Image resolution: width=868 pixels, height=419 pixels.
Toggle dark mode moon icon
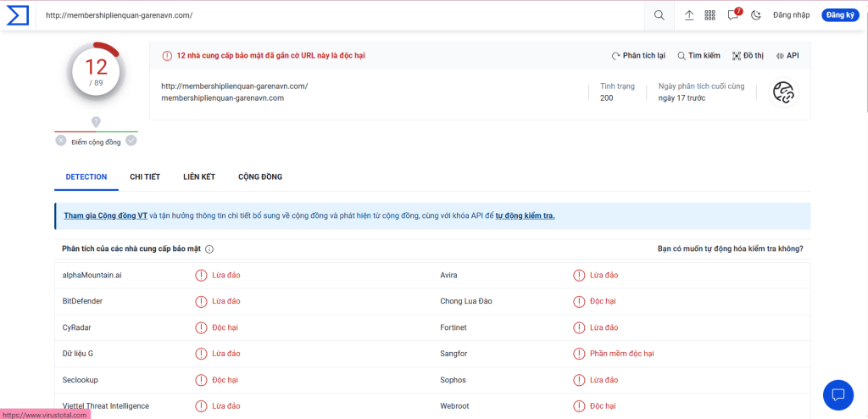(756, 15)
